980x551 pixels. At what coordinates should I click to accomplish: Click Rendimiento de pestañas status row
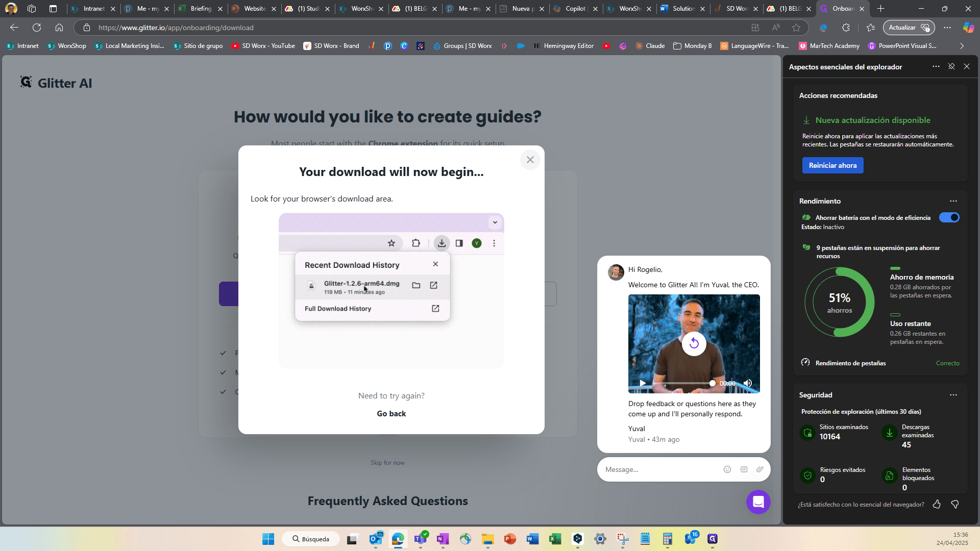(x=880, y=363)
